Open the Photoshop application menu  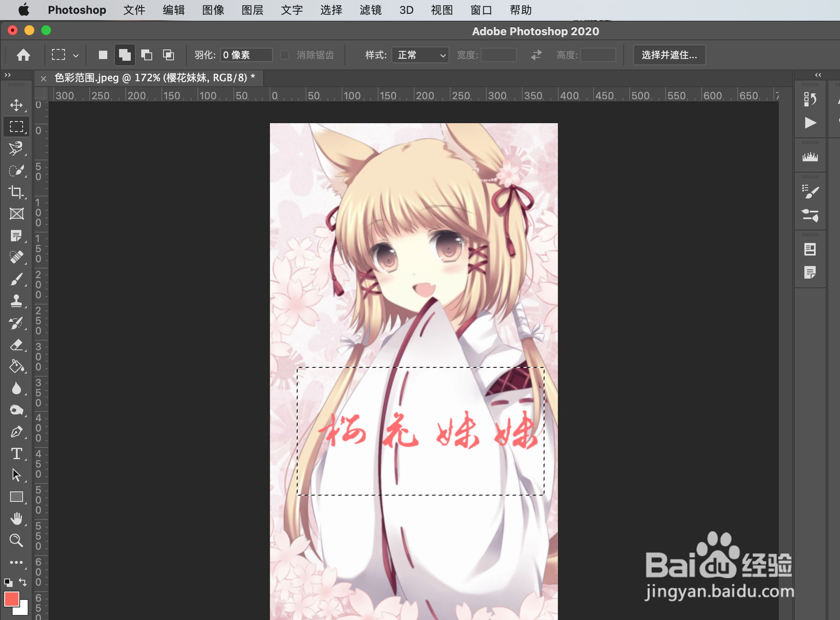(x=77, y=10)
